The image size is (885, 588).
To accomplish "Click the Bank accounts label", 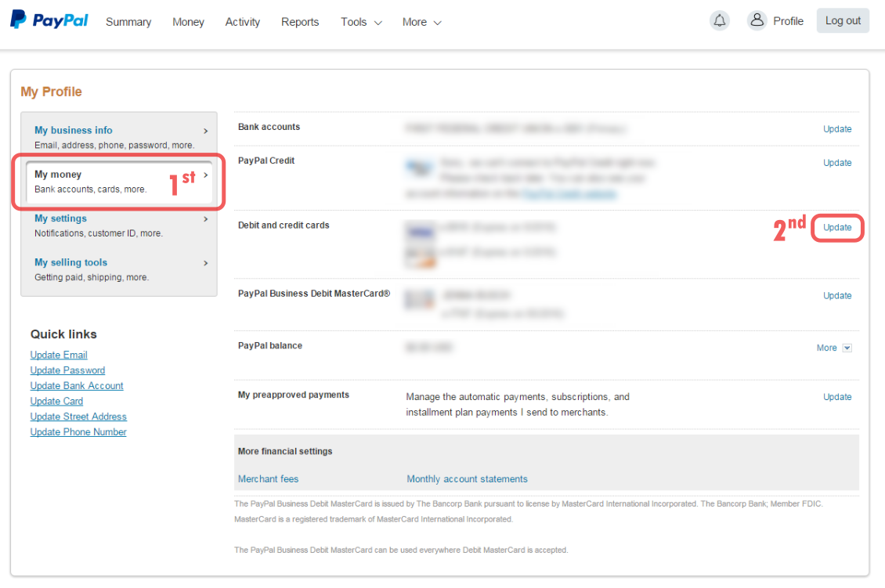I will pos(269,127).
